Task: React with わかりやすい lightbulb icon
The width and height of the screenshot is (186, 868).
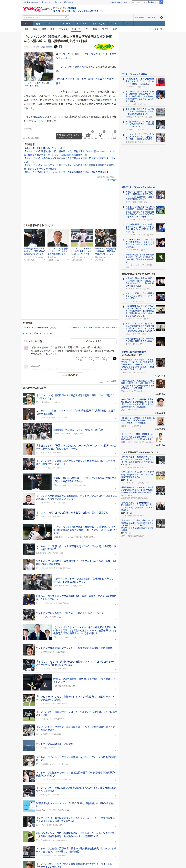Action: pyautogui.click(x=100, y=135)
